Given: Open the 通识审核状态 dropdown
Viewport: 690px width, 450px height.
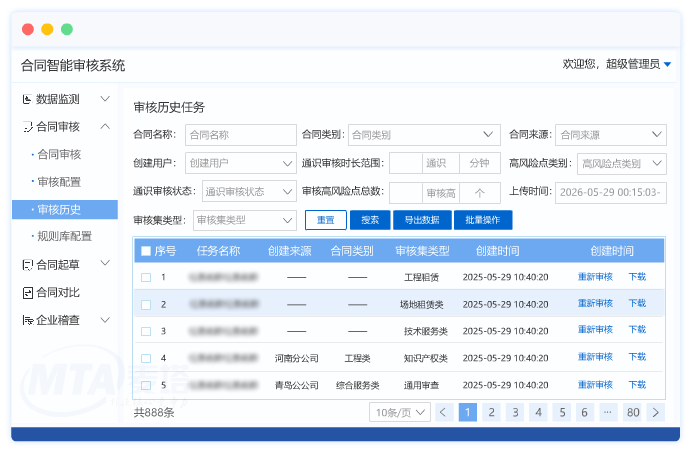Looking at the screenshot, I should [x=249, y=191].
